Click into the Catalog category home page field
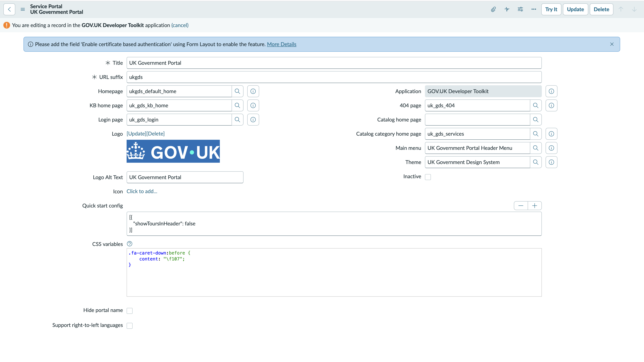This screenshot has width=644, height=362. (x=477, y=134)
